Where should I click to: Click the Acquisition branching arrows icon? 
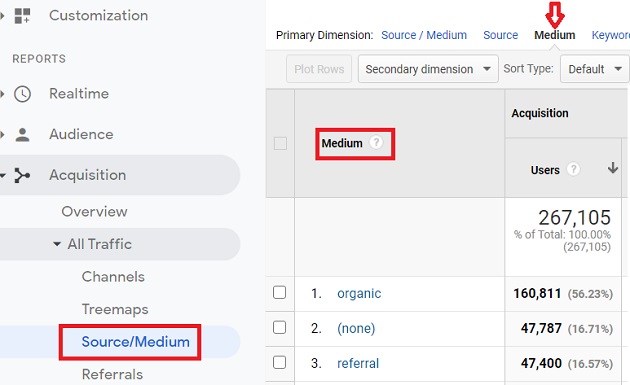pyautogui.click(x=22, y=175)
